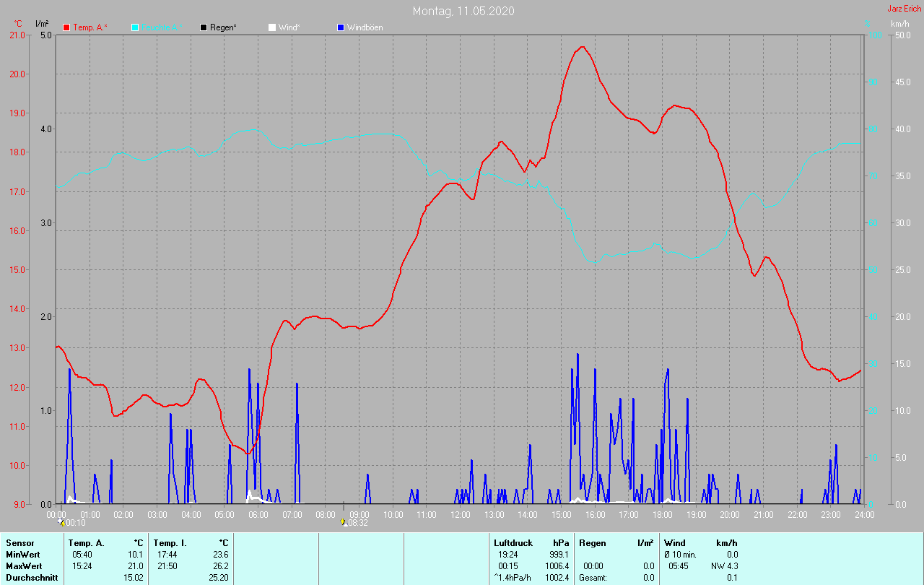
Task: Click the blue Windböen legend square
Action: 341,27
